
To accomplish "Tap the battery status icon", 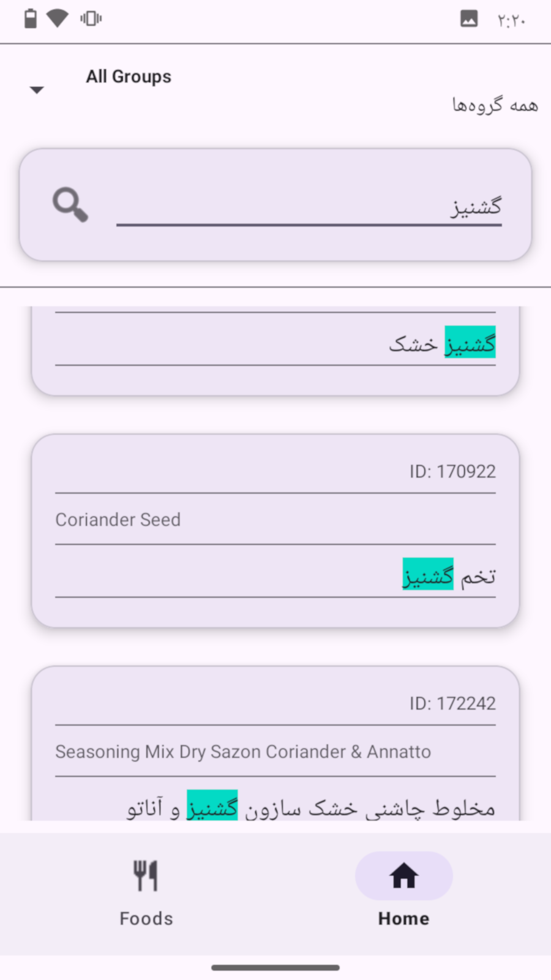I will tap(30, 19).
